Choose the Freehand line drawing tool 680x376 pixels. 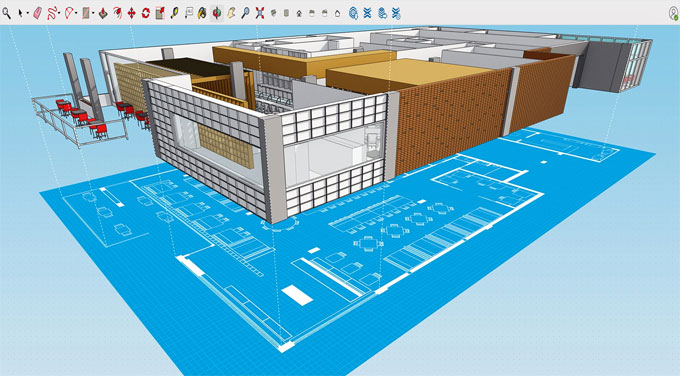pos(52,13)
